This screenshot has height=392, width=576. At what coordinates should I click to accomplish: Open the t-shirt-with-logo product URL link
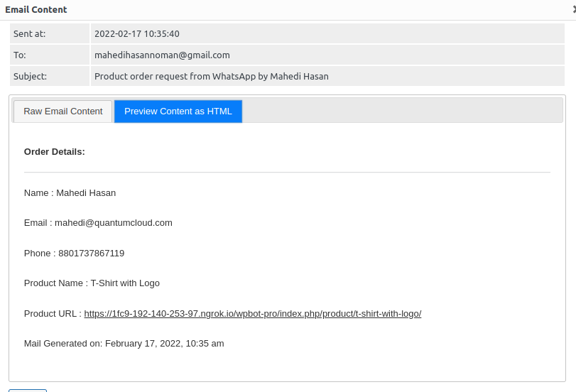(252, 313)
